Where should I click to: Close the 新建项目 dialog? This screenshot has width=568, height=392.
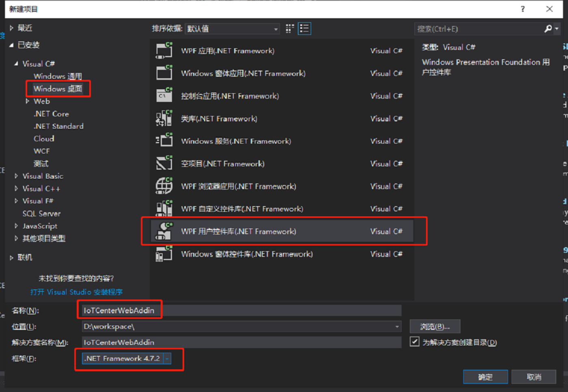(x=549, y=9)
